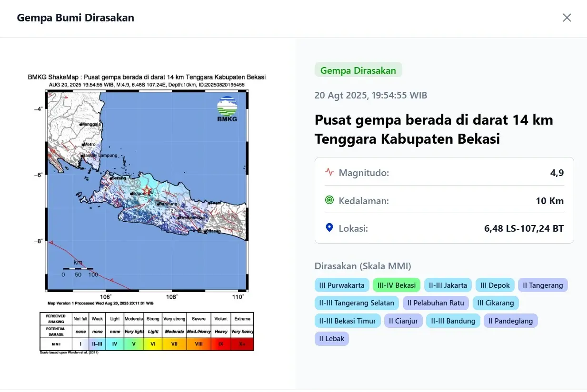Click the green Kedalaman depth icon
Screen dimensions: 587x392
pos(329,200)
